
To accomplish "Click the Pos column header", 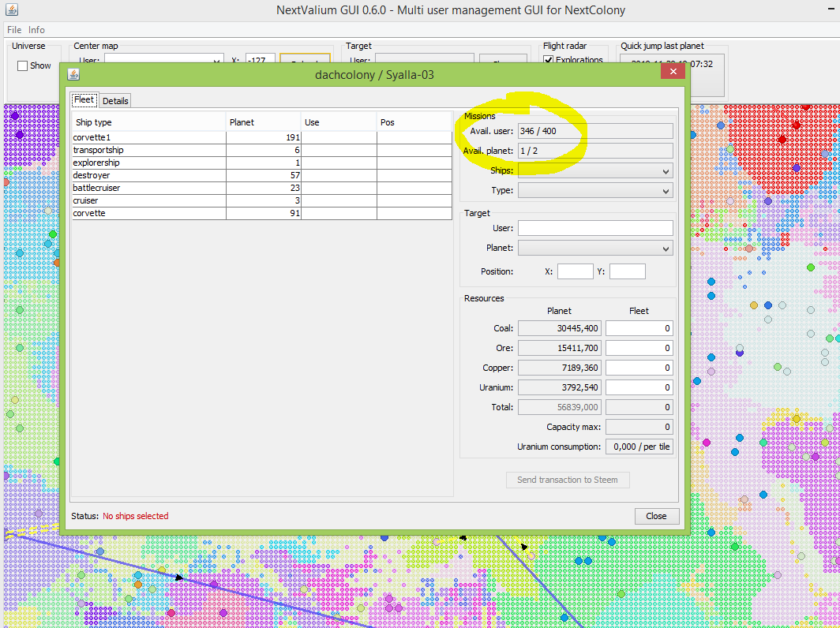I will tap(414, 122).
